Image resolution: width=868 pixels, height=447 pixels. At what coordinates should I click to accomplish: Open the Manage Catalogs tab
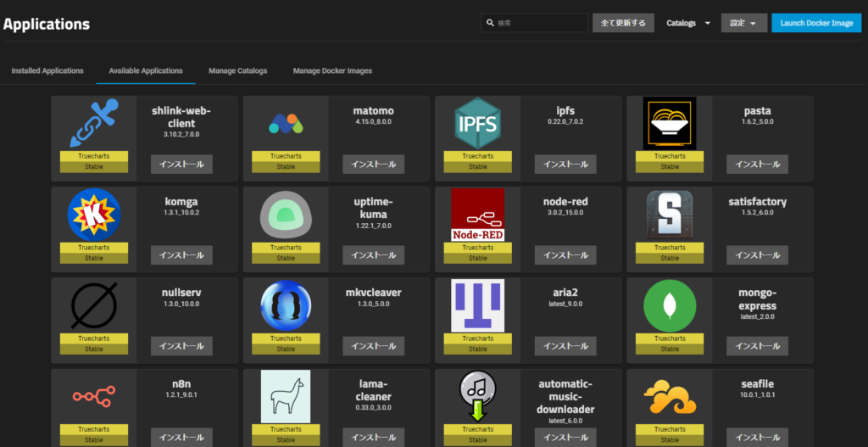[237, 70]
